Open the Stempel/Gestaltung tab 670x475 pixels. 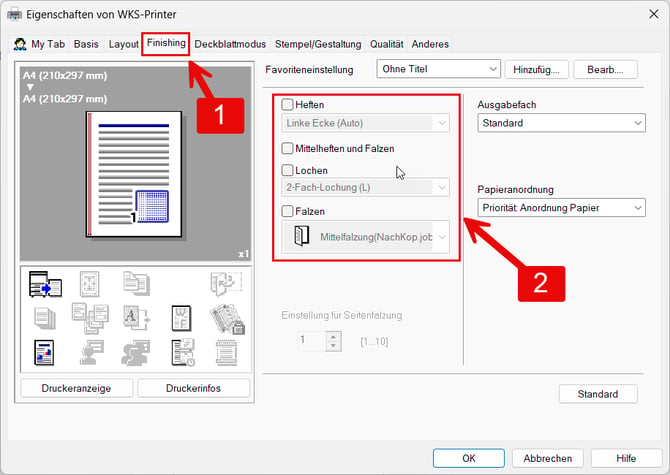pyautogui.click(x=318, y=44)
